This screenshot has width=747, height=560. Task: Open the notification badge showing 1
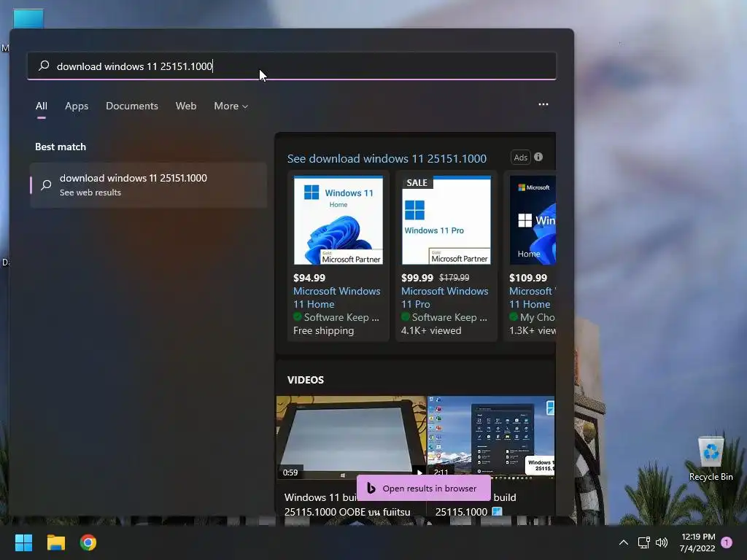coord(727,542)
